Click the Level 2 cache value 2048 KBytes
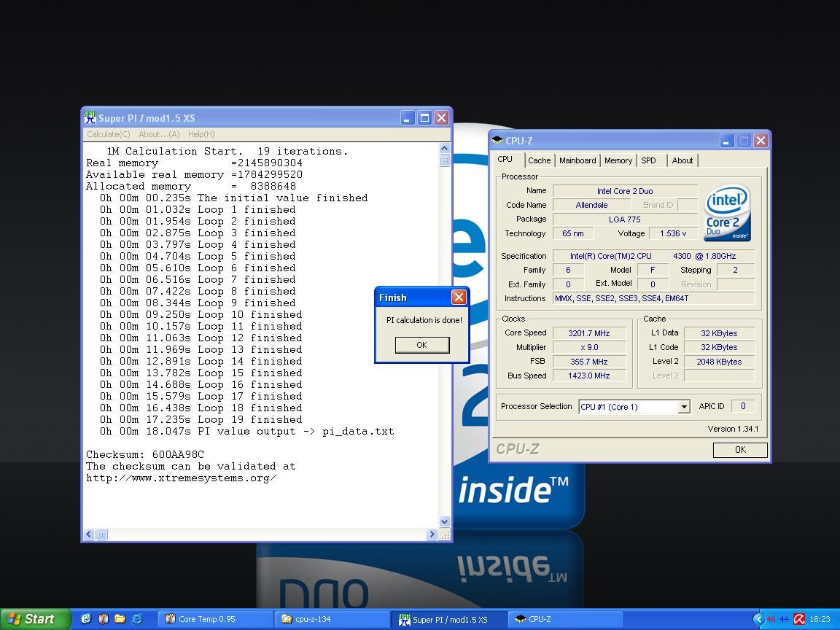840x630 pixels. [x=719, y=362]
